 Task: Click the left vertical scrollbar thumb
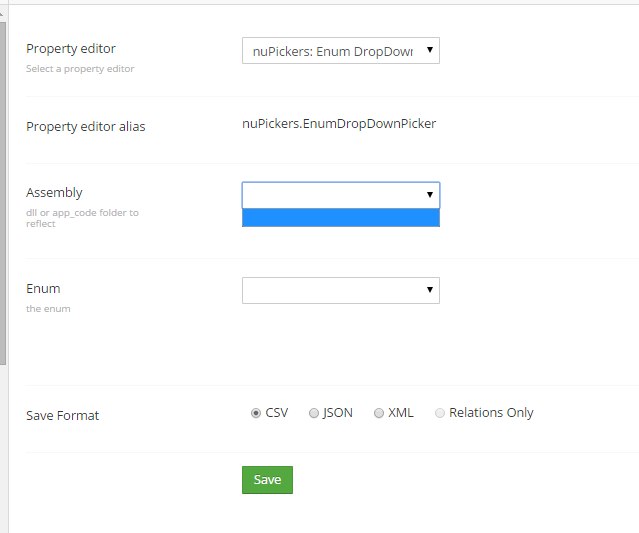[2, 194]
